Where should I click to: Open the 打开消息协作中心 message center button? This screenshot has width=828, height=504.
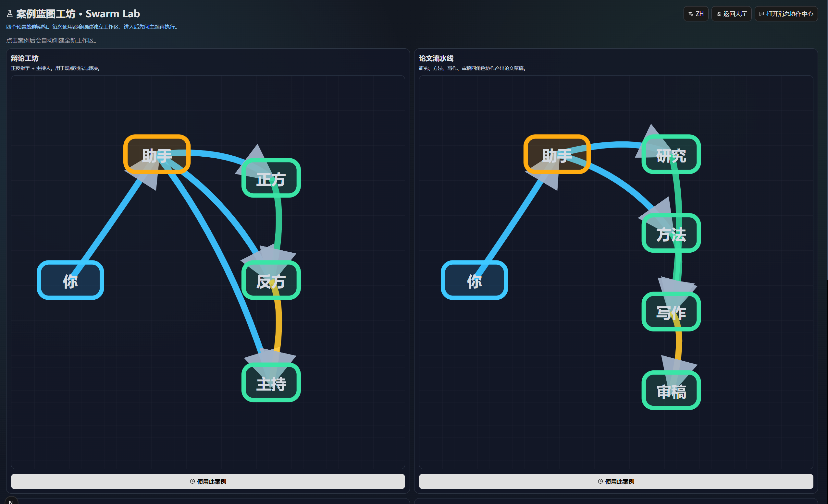pyautogui.click(x=786, y=14)
